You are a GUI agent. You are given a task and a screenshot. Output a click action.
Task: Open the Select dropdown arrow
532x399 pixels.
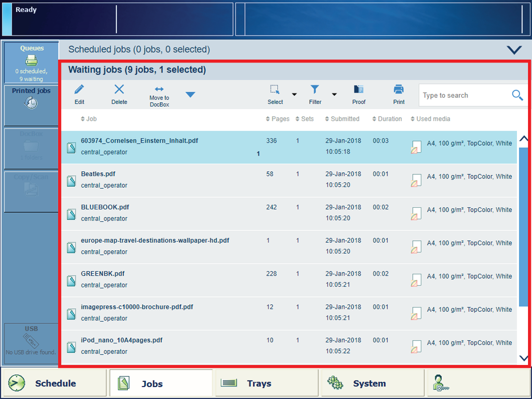pyautogui.click(x=295, y=95)
